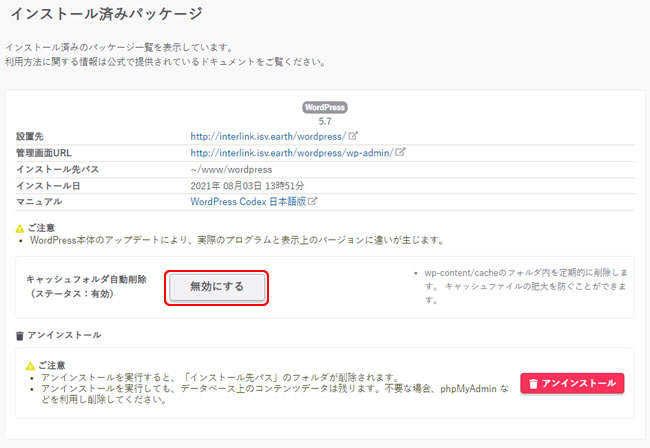Click the external link icon next to WordPress Codex
Viewport: 650px width, 448px height.
313,201
